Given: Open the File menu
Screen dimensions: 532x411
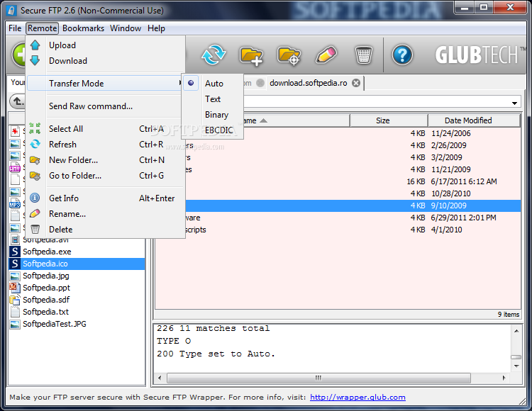Looking at the screenshot, I should pos(15,28).
